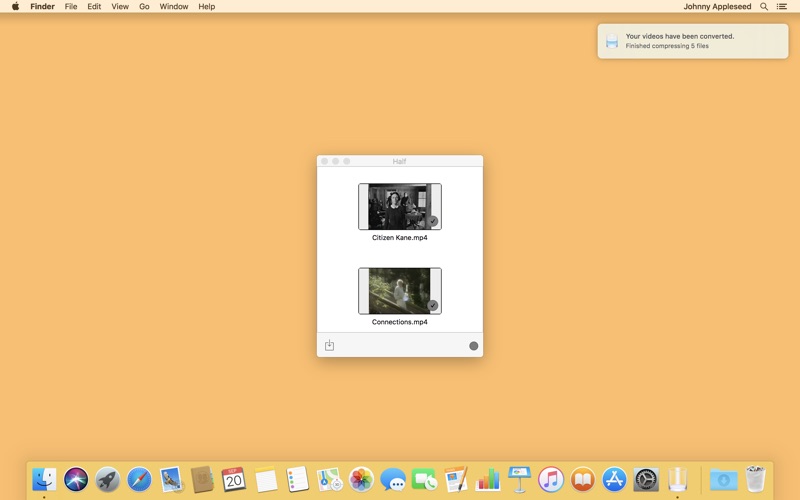
Task: Open the File menu
Action: 71,7
